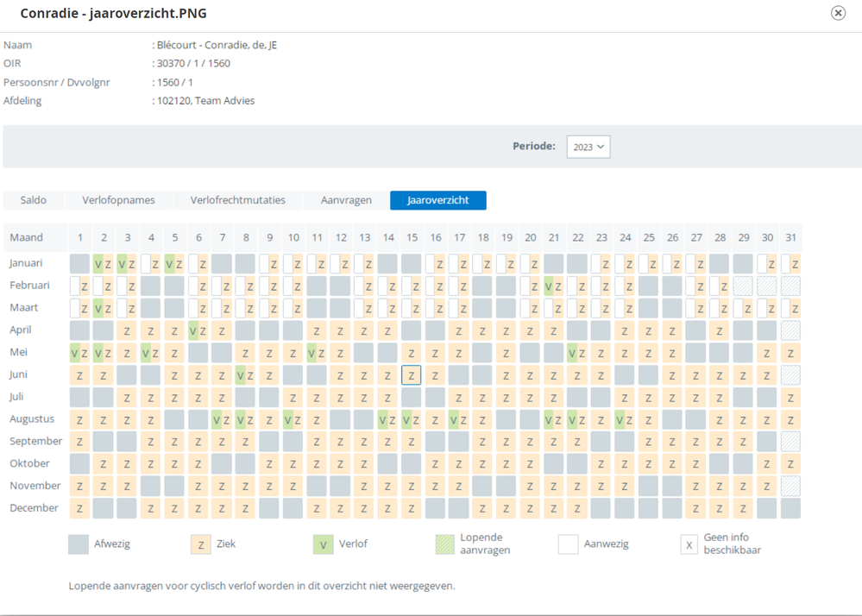
Task: Select the November 30 Ziek cell
Action: [x=767, y=487]
